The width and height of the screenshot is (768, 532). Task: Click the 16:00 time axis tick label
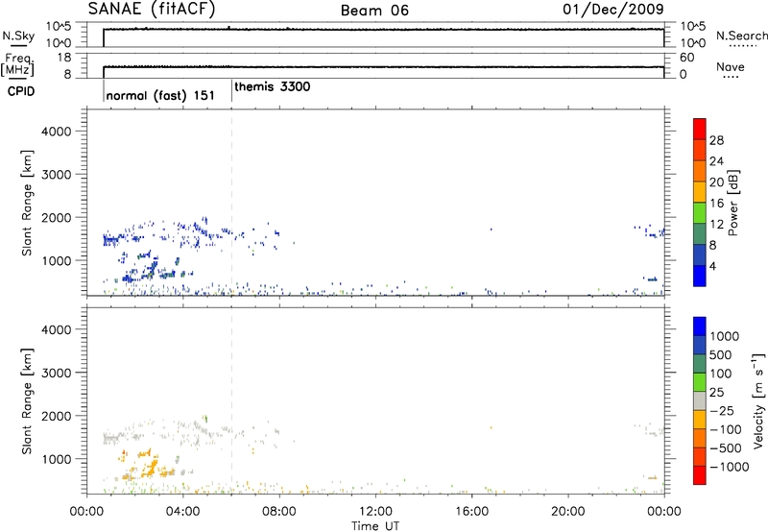click(x=471, y=512)
